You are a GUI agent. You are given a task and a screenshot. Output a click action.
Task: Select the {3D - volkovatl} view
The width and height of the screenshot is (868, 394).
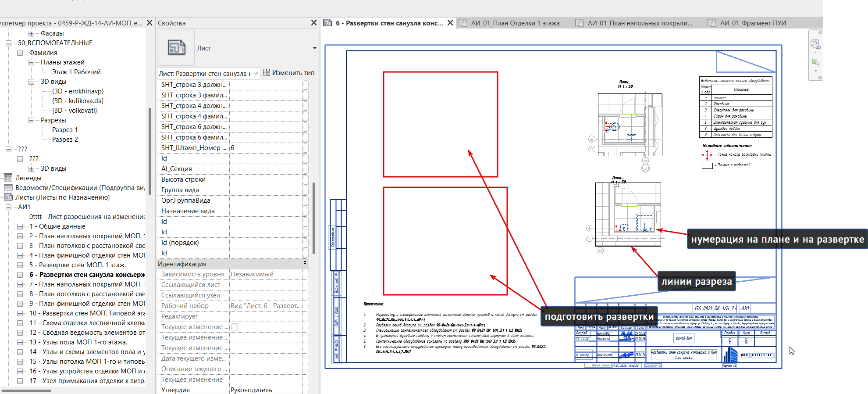[75, 111]
